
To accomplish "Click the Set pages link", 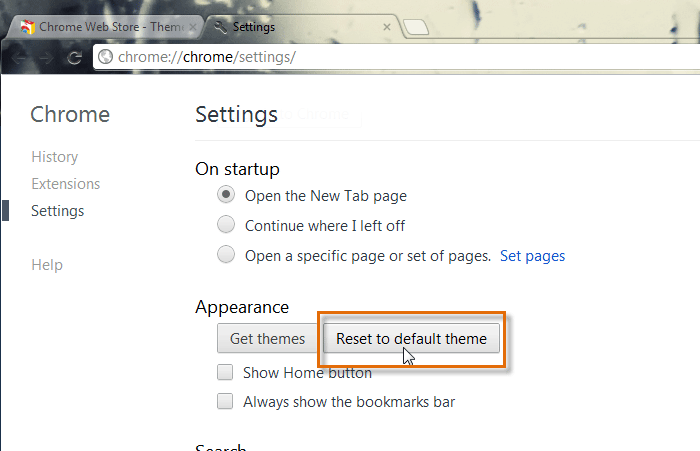I will [532, 256].
